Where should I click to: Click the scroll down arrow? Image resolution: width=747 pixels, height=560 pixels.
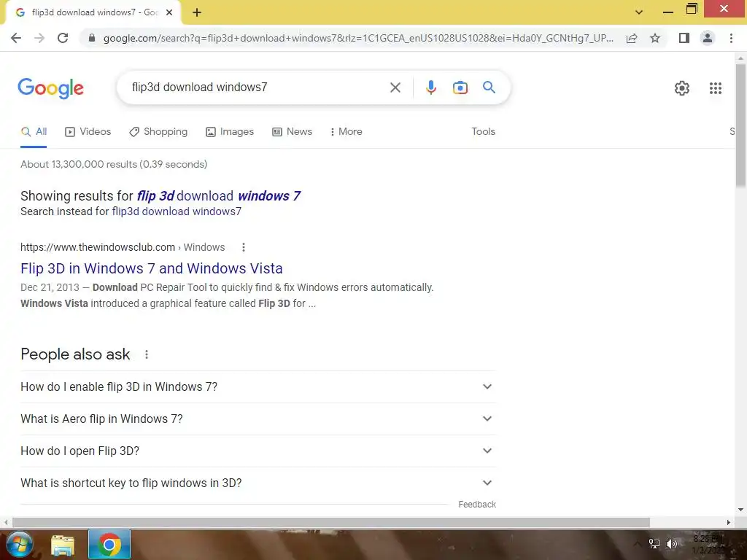(x=740, y=510)
